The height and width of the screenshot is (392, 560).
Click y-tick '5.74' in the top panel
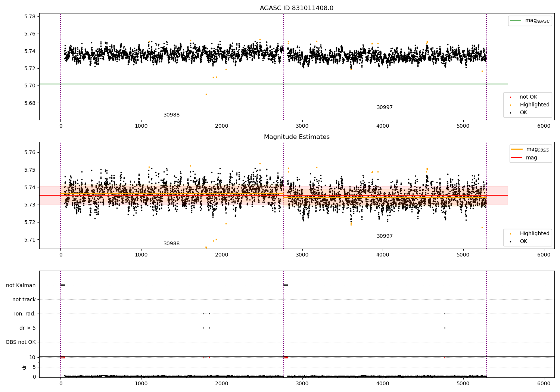pyautogui.click(x=30, y=51)
